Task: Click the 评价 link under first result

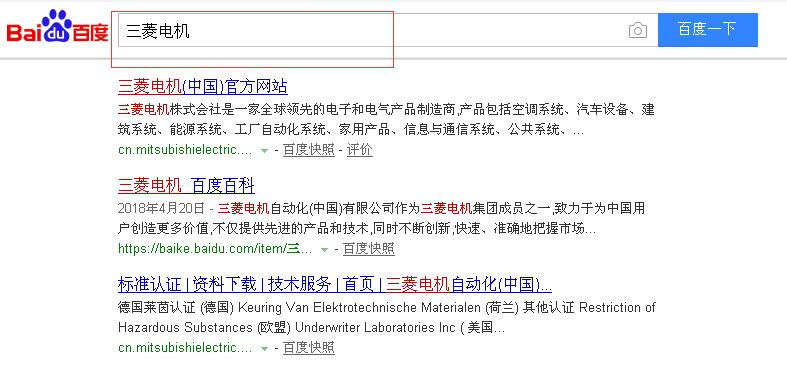Action: tap(360, 150)
